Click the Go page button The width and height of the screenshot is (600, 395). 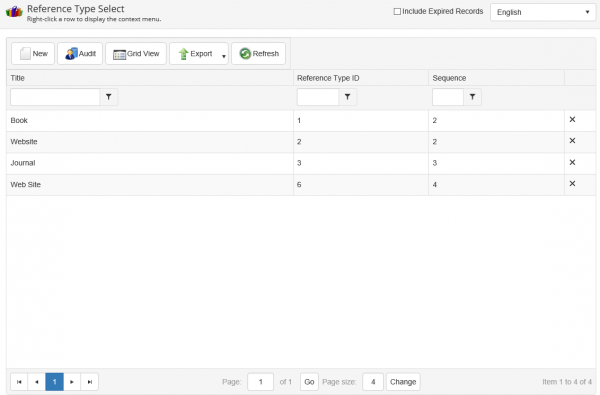click(x=309, y=382)
